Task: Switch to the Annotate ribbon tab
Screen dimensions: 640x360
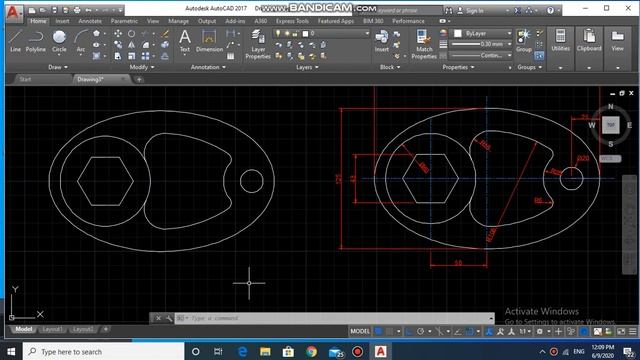Action: tap(90, 21)
